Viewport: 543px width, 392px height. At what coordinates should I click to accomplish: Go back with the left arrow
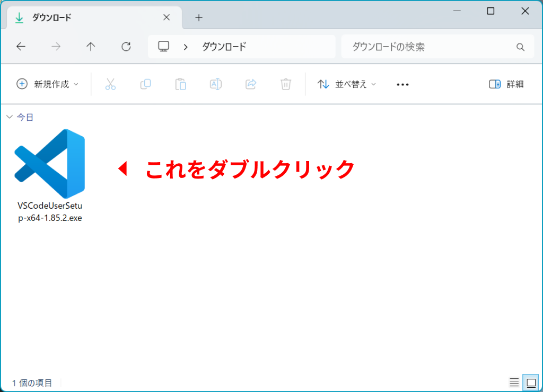[21, 47]
